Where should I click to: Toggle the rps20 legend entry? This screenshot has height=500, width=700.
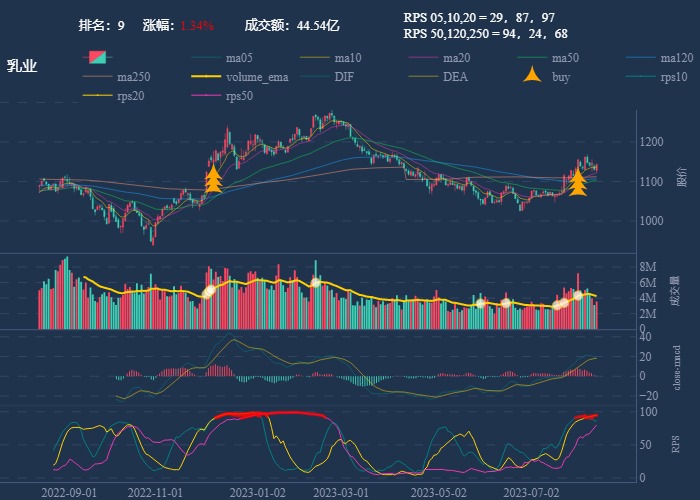129,96
